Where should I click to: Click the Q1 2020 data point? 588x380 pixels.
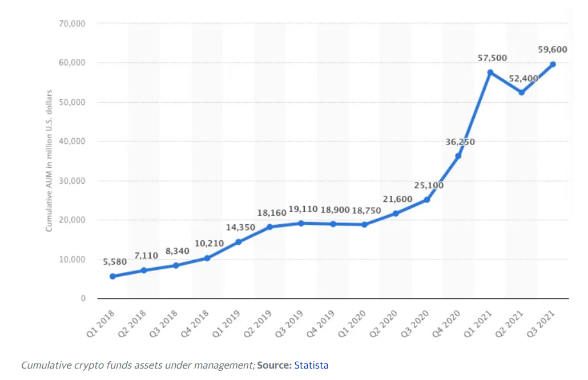click(x=364, y=224)
